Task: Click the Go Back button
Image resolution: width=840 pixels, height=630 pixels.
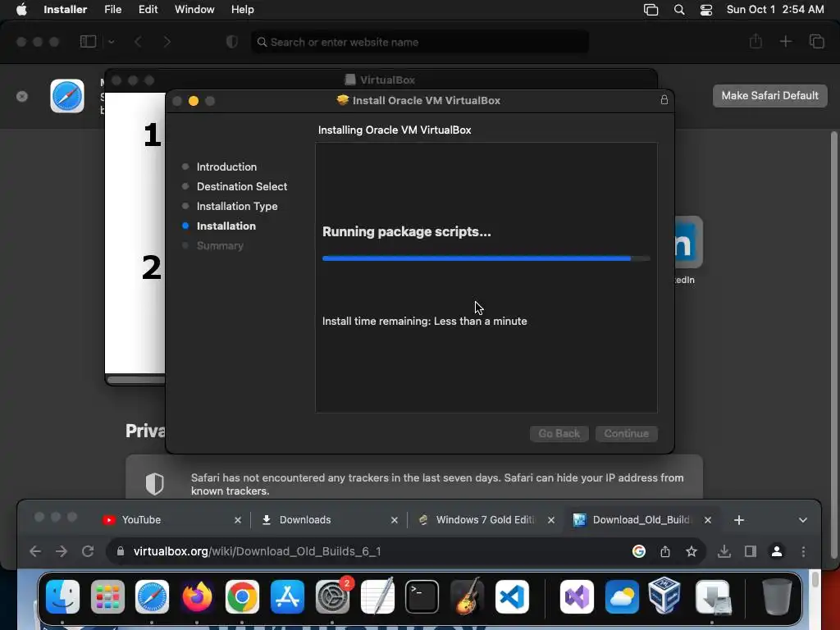Action: [559, 433]
